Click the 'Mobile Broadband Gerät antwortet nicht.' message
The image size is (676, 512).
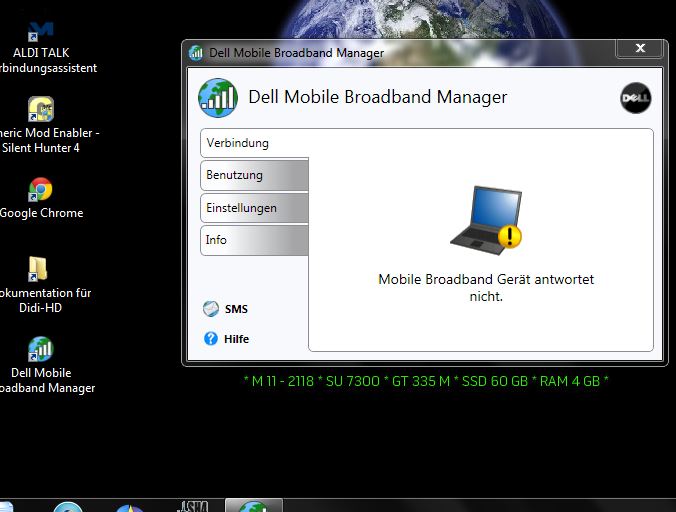486,287
